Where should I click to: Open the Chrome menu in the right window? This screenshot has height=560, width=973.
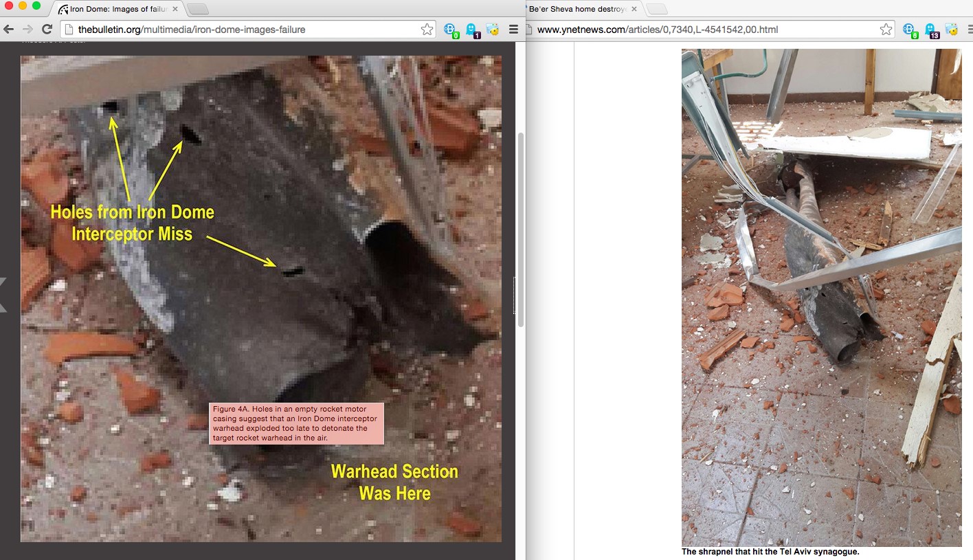click(x=970, y=30)
